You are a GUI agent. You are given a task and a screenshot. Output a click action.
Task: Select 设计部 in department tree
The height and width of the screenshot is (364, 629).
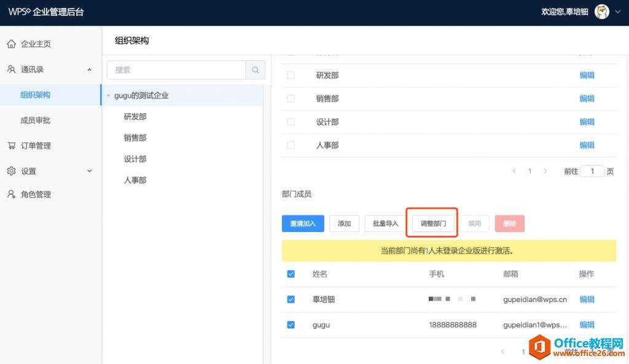[x=135, y=159]
